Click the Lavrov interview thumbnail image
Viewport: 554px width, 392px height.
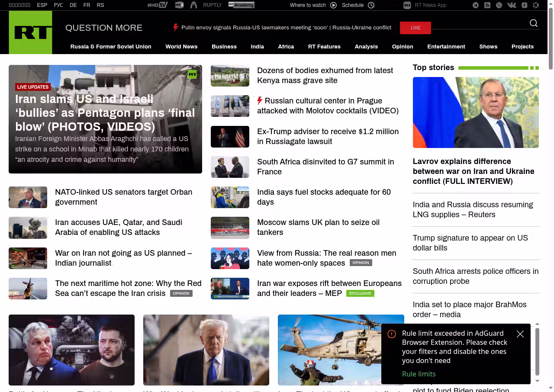click(476, 112)
